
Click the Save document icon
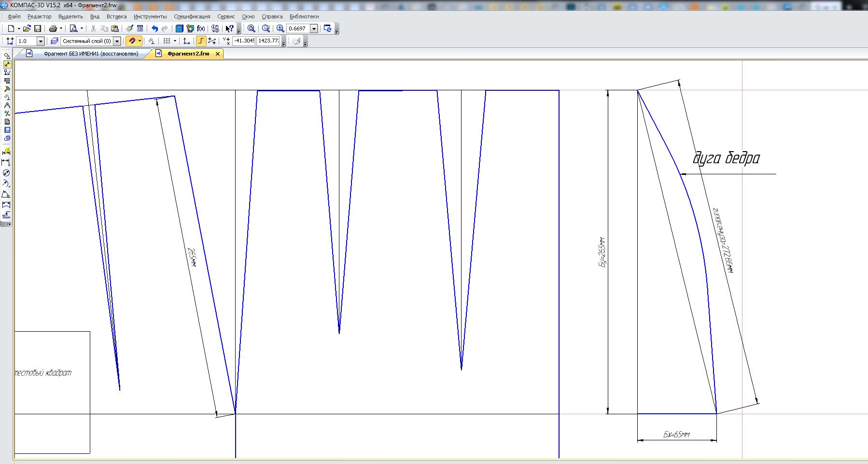[x=38, y=28]
